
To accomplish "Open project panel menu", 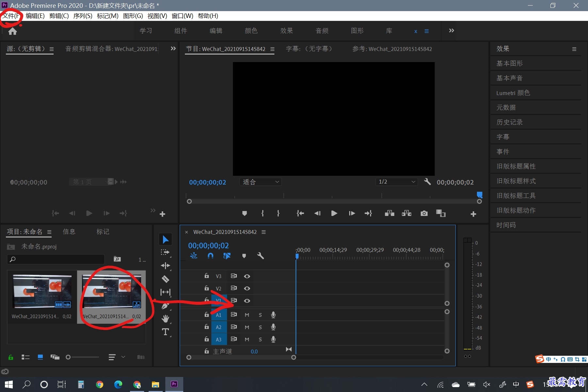I will pyautogui.click(x=49, y=232).
